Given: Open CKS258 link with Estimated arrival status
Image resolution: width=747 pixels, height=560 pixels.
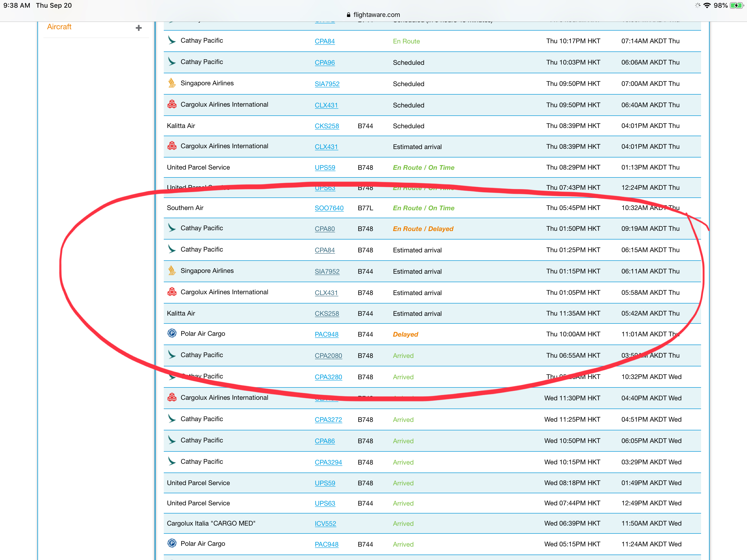Looking at the screenshot, I should (326, 313).
